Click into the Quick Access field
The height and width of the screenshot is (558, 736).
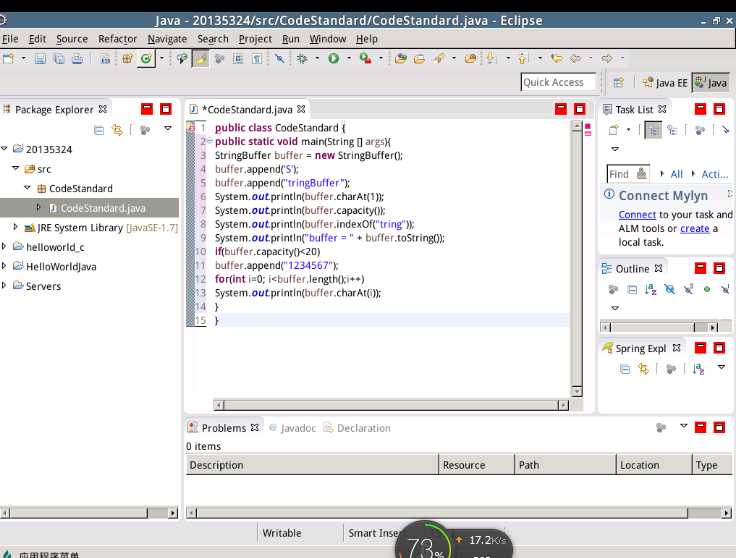pyautogui.click(x=558, y=82)
